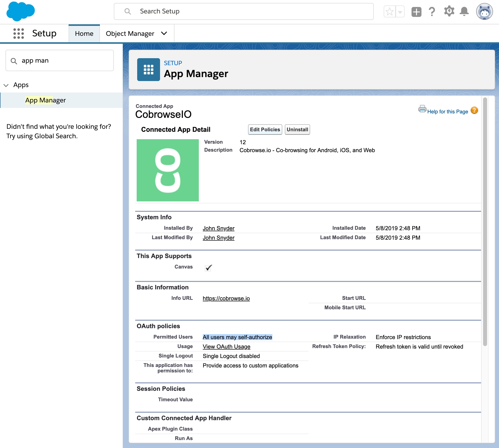The width and height of the screenshot is (499, 448).
Task: Click the Cobrowse.io description text
Action: click(x=307, y=150)
